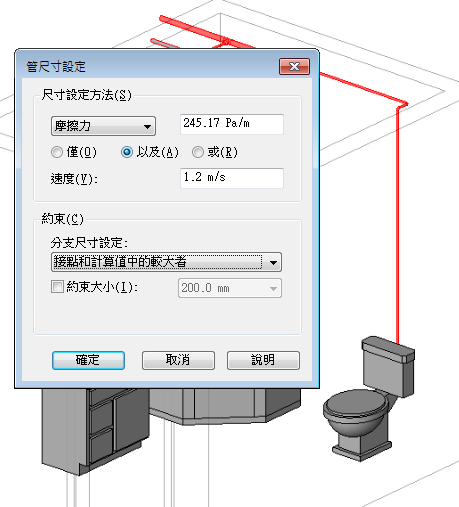Viewport: 459px width, 507px height.
Task: Open the 200.0 mm size dropdown
Action: point(230,288)
